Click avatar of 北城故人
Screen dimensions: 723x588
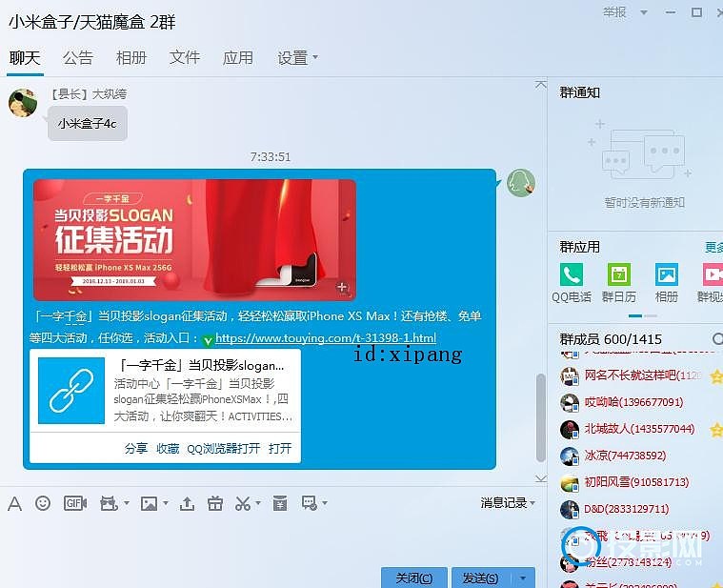coord(570,430)
